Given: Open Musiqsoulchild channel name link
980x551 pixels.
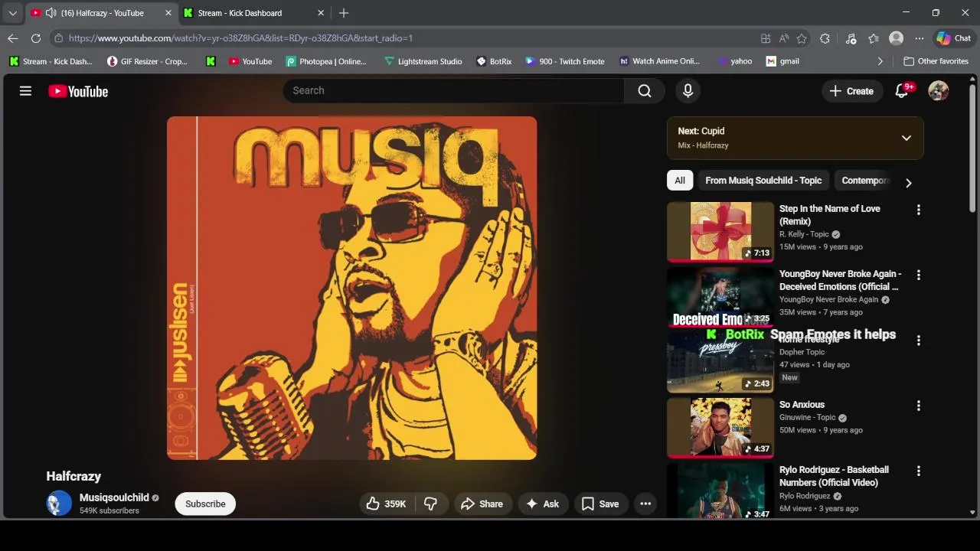Looking at the screenshot, I should tap(114, 497).
